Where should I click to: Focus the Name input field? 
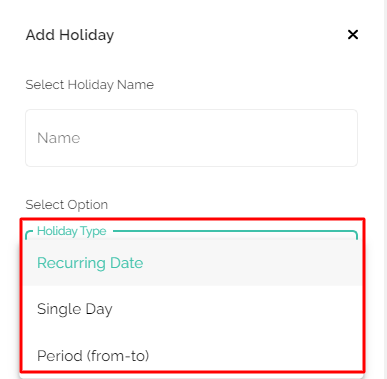coord(191,138)
